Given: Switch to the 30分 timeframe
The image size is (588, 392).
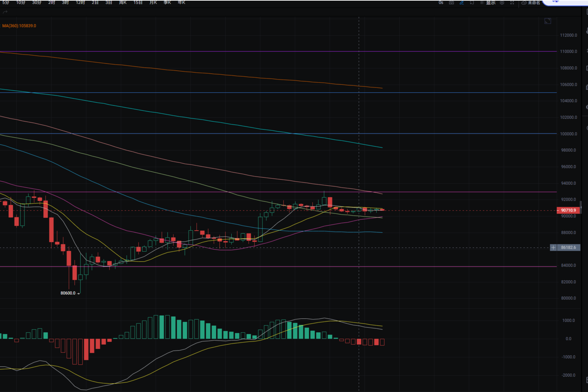Looking at the screenshot, I should coord(36,3).
